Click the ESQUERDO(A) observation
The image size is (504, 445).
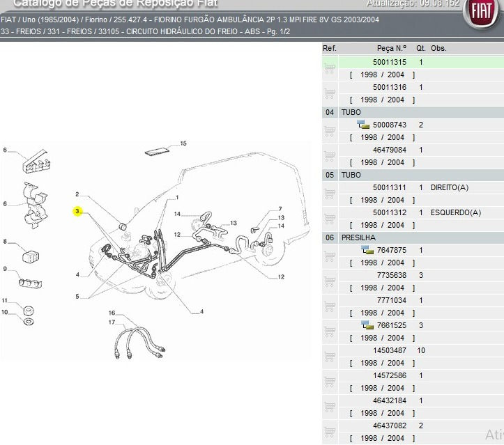pyautogui.click(x=456, y=212)
